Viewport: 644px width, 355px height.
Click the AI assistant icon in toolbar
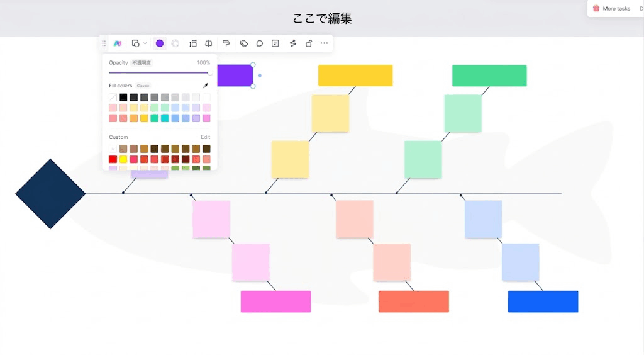(x=118, y=43)
